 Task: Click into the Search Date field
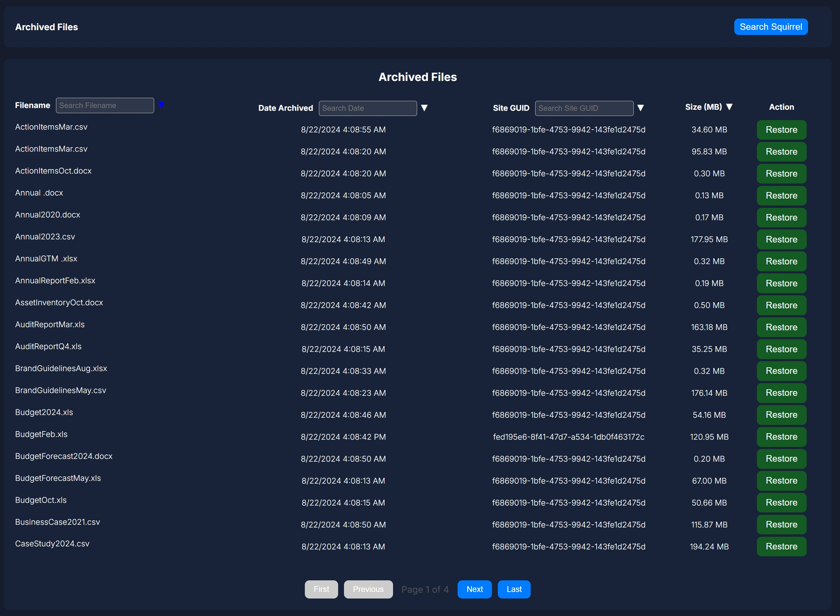tap(368, 108)
